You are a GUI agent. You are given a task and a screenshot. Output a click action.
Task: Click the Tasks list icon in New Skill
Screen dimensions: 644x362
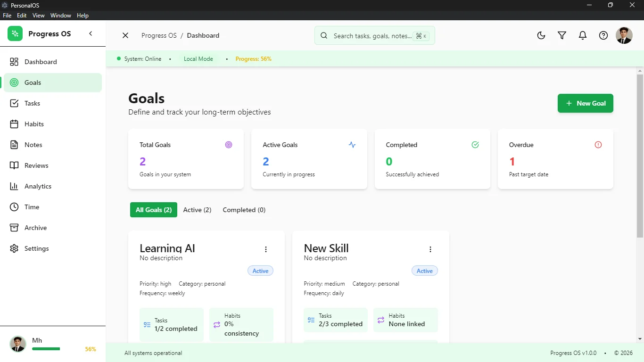[311, 320]
